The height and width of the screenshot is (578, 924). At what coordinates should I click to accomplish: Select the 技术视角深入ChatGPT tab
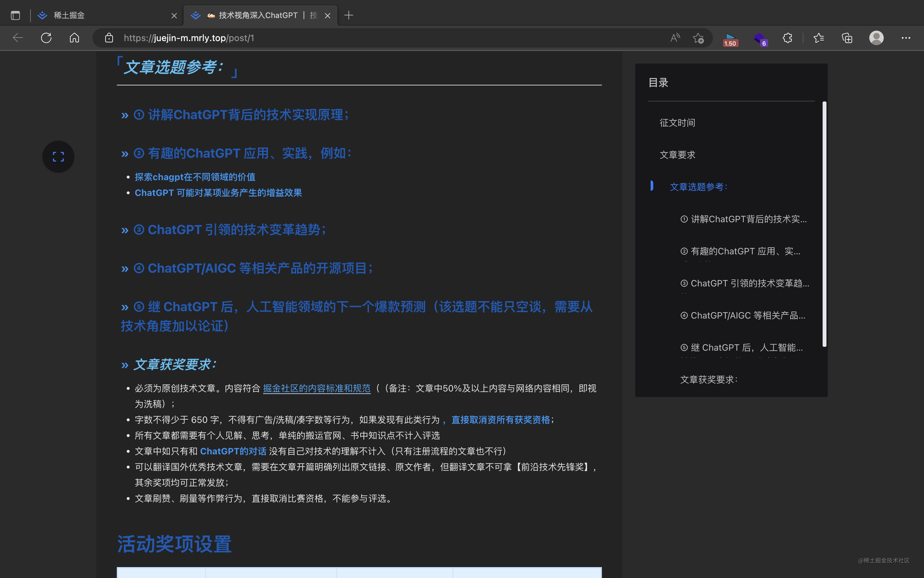coord(261,15)
